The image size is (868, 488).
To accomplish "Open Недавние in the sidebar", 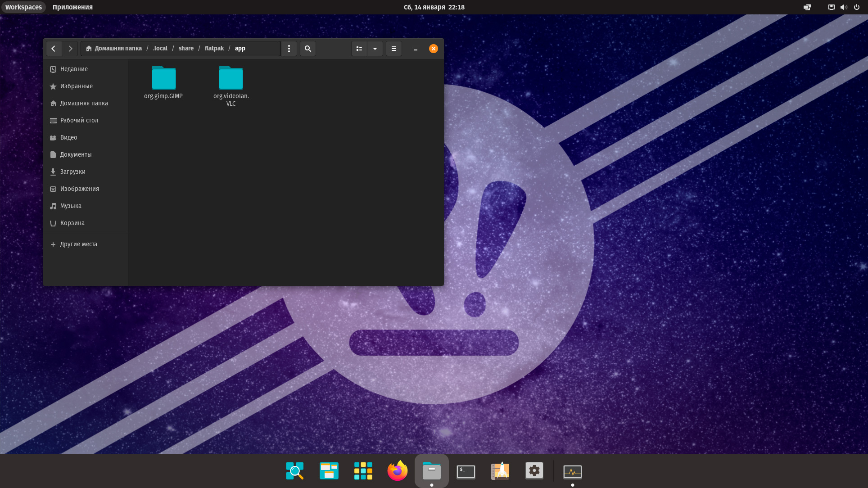I will (x=74, y=69).
